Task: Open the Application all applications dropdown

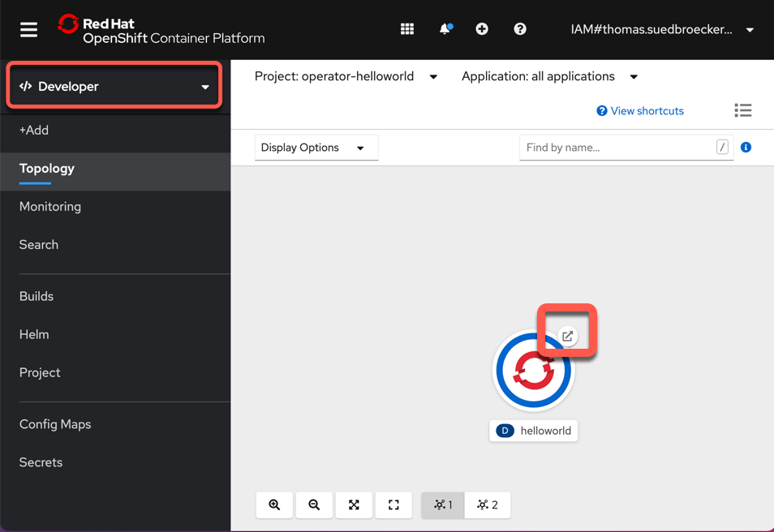Action: 549,76
